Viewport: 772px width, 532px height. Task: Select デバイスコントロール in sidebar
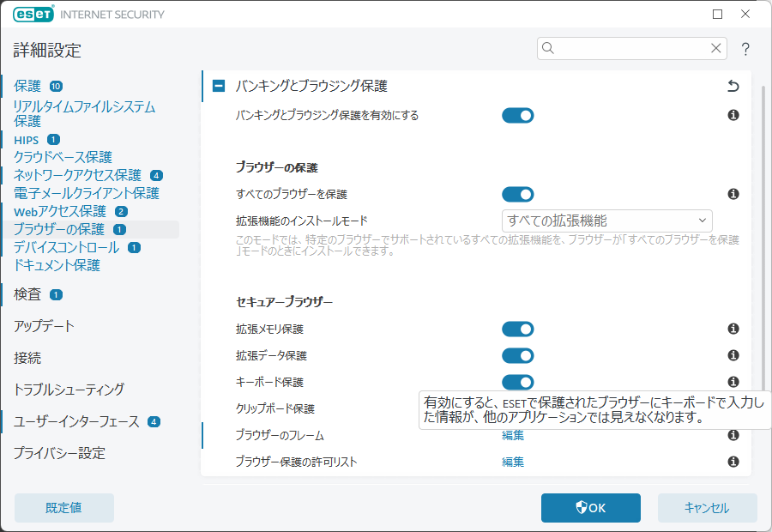66,247
